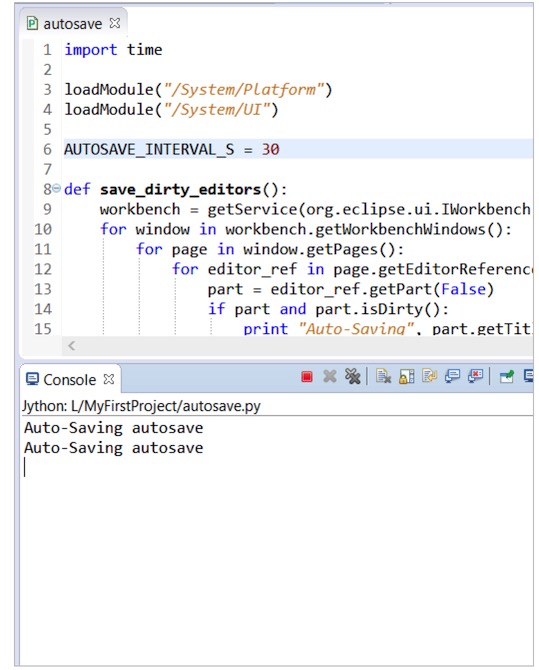Toggle Scroll Lock in the console toolbar
Viewport: 539px width, 670px height.
click(406, 376)
